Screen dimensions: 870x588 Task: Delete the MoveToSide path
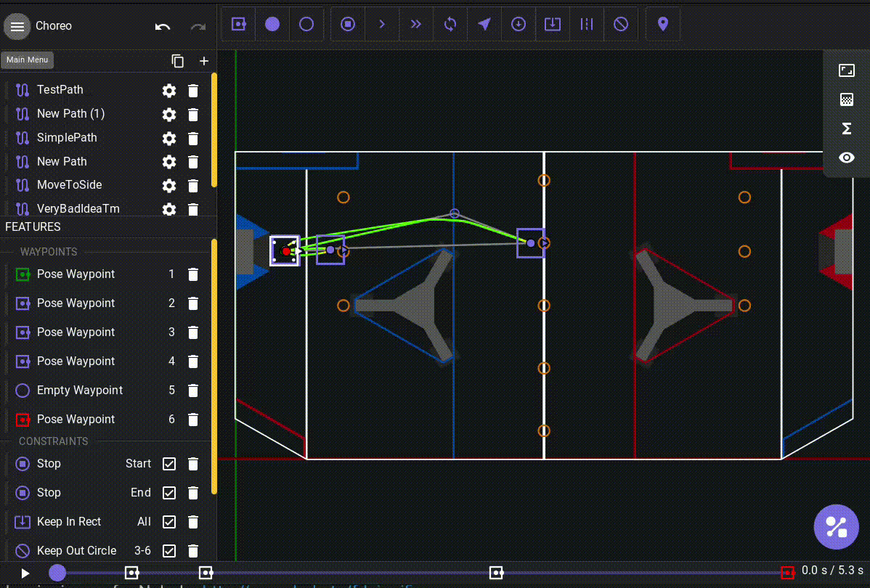(x=193, y=185)
